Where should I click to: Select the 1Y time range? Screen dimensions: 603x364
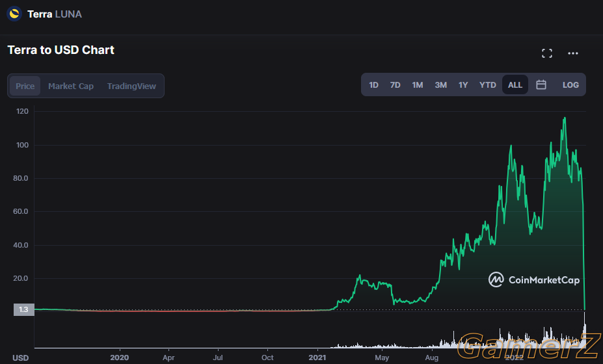click(x=463, y=85)
